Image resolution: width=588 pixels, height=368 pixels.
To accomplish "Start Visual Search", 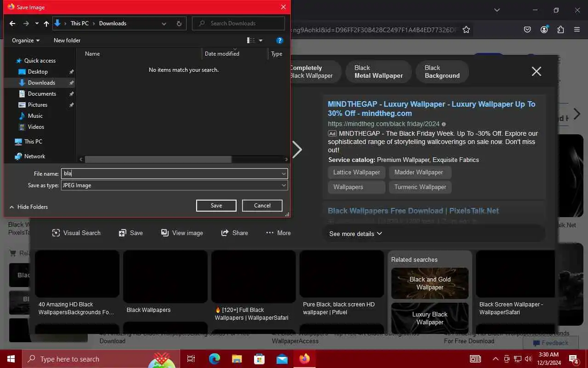I will tap(76, 233).
